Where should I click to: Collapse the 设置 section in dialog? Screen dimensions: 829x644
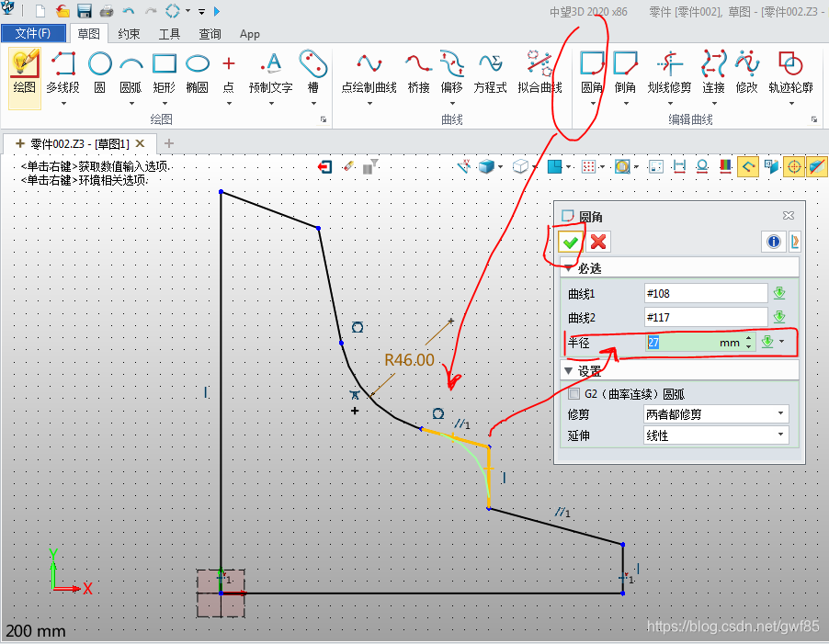[x=569, y=371]
